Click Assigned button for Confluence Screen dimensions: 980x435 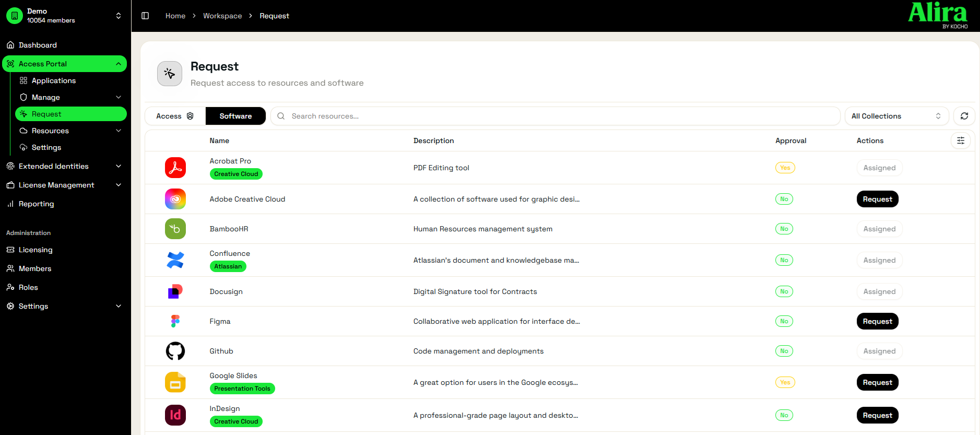pos(879,260)
